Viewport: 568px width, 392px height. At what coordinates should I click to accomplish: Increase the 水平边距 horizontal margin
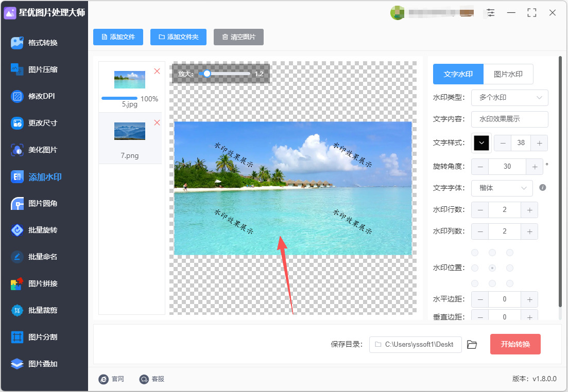529,300
